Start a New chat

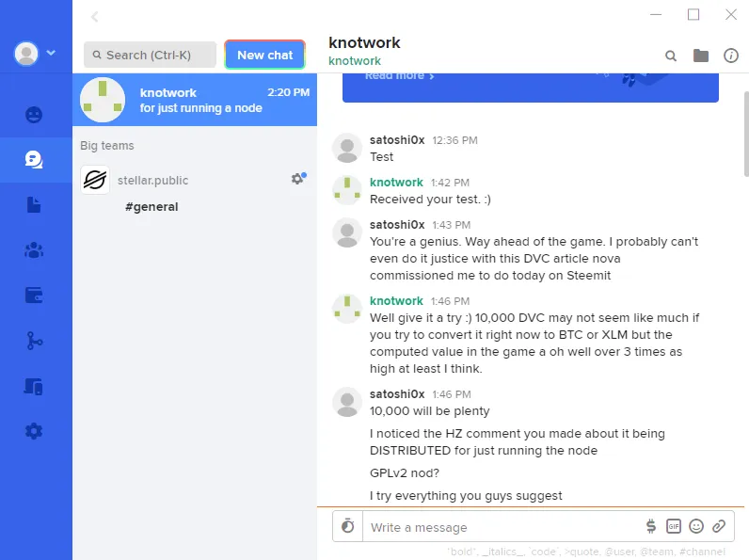point(264,55)
